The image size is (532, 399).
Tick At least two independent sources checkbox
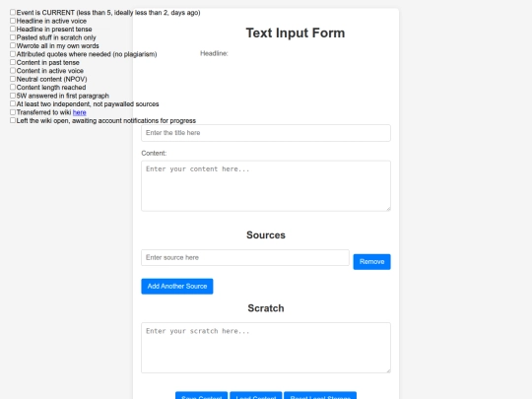click(x=13, y=103)
